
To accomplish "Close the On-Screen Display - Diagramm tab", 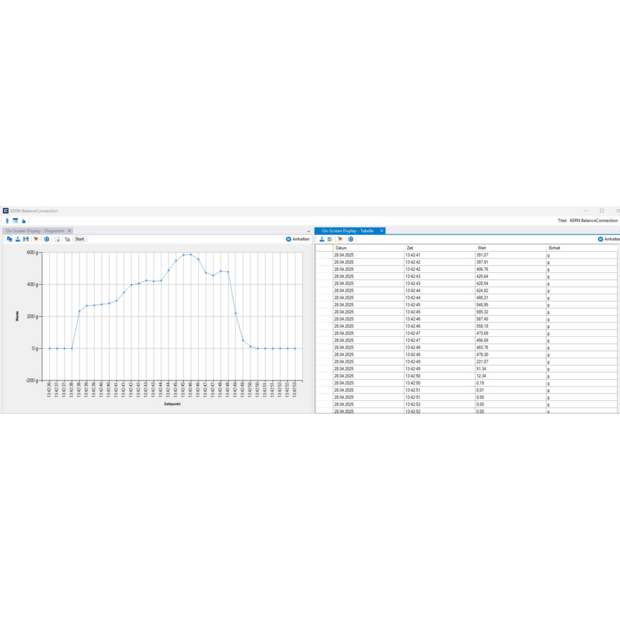I will click(69, 230).
